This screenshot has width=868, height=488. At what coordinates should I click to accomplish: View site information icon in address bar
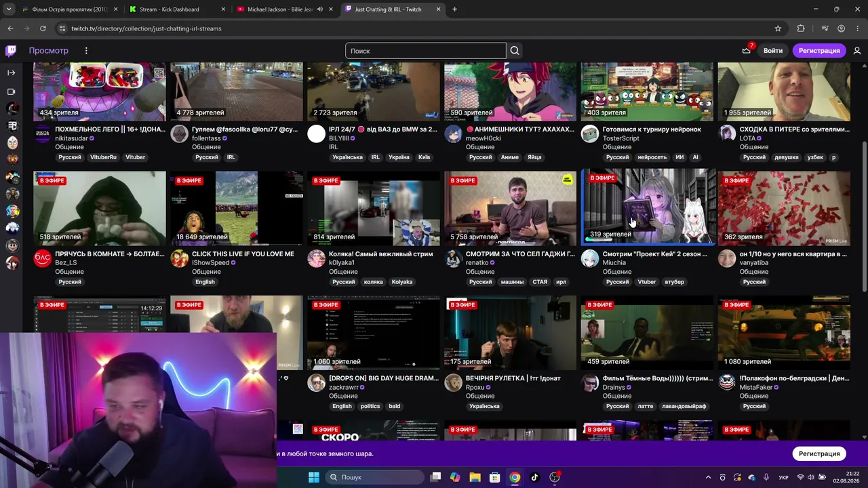click(62, 28)
